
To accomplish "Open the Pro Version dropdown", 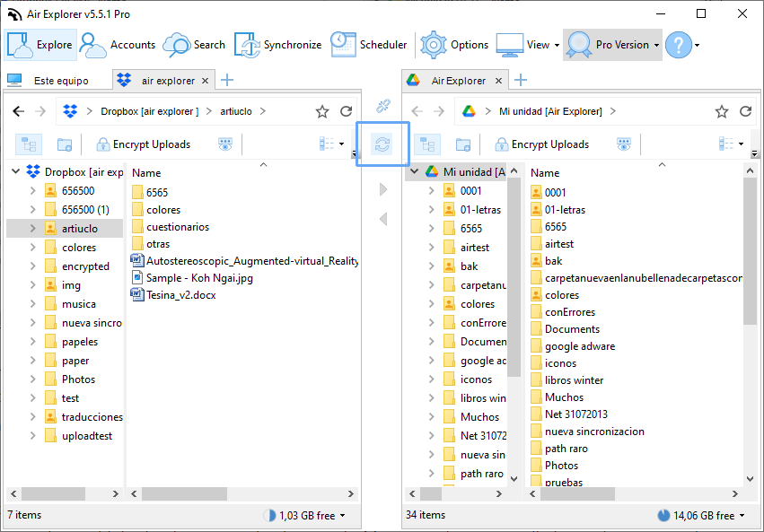I will 612,45.
